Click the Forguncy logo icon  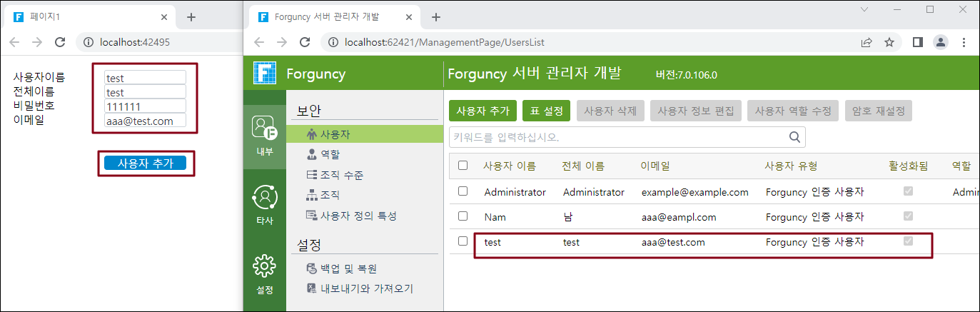[x=265, y=74]
